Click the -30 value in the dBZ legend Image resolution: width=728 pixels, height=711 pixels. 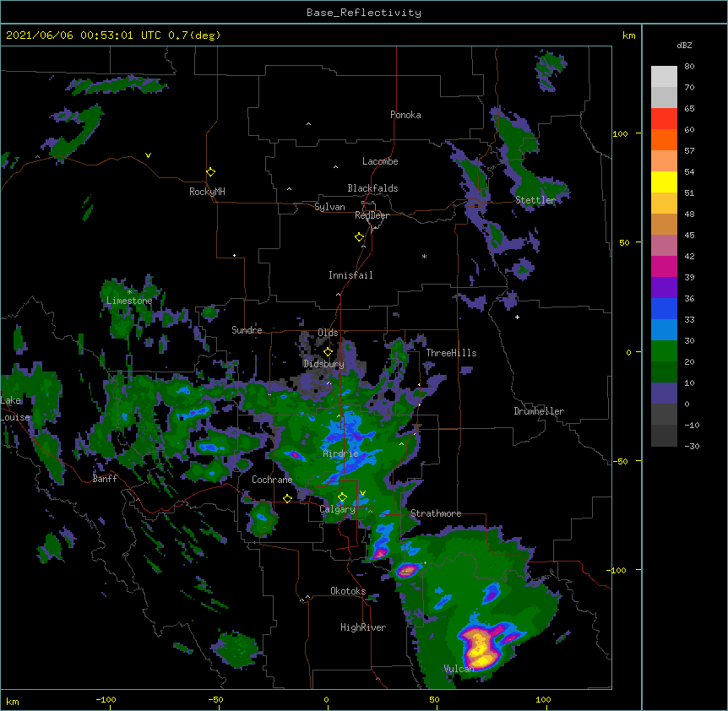pos(692,446)
